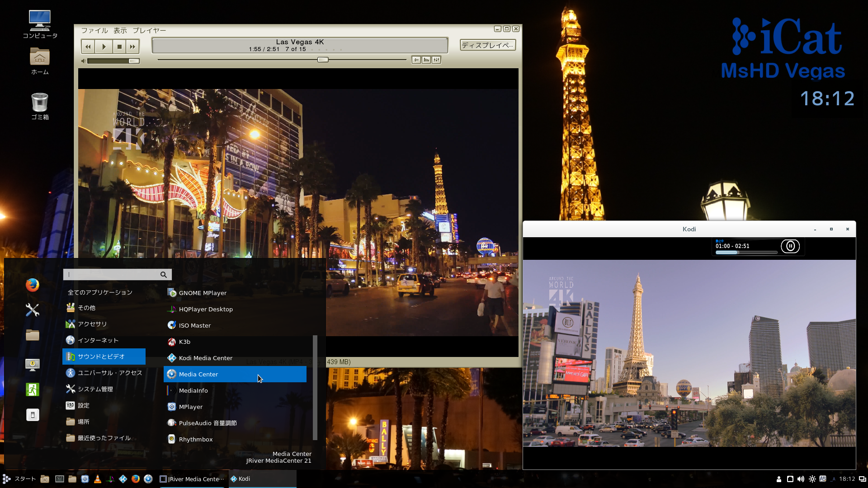
Task: Open the JRiver equalizer DSP icon
Action: click(x=436, y=60)
